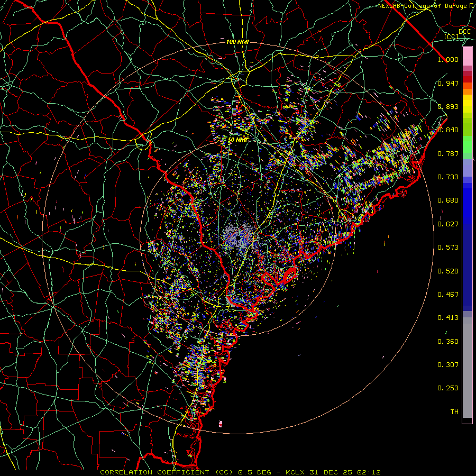Click the 0.680 scale value
The width and height of the screenshot is (476, 476).
pos(448,200)
